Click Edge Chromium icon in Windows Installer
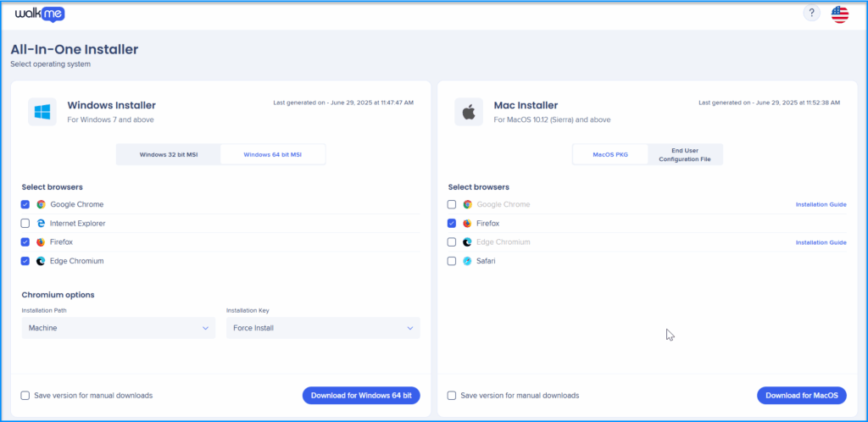 [x=41, y=261]
